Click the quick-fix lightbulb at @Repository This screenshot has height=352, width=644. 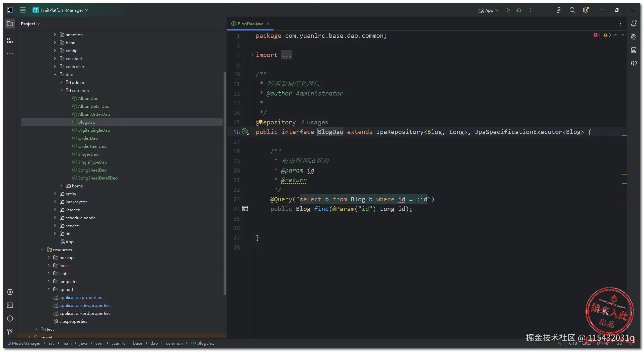pyautogui.click(x=260, y=122)
